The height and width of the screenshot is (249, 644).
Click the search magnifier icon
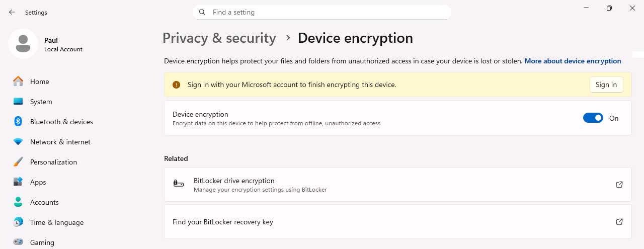click(x=202, y=12)
